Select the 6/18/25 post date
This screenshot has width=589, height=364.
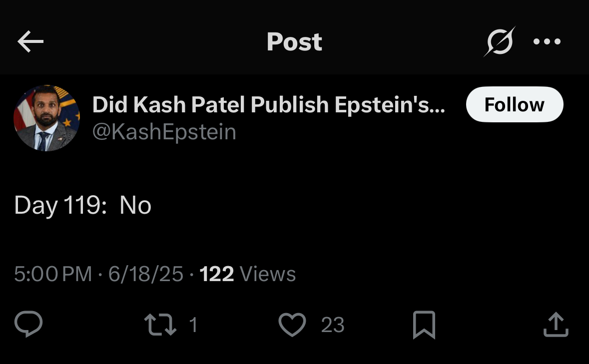(x=146, y=274)
